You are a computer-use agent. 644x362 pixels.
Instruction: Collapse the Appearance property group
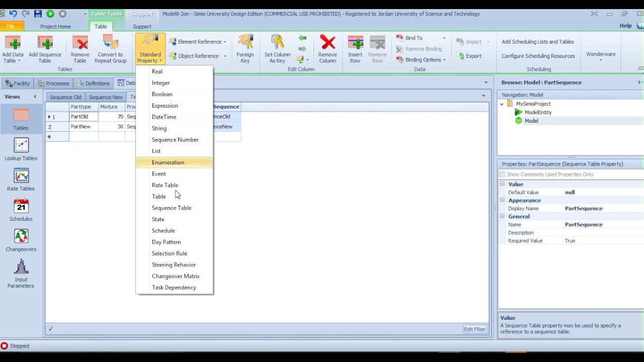[x=502, y=200]
